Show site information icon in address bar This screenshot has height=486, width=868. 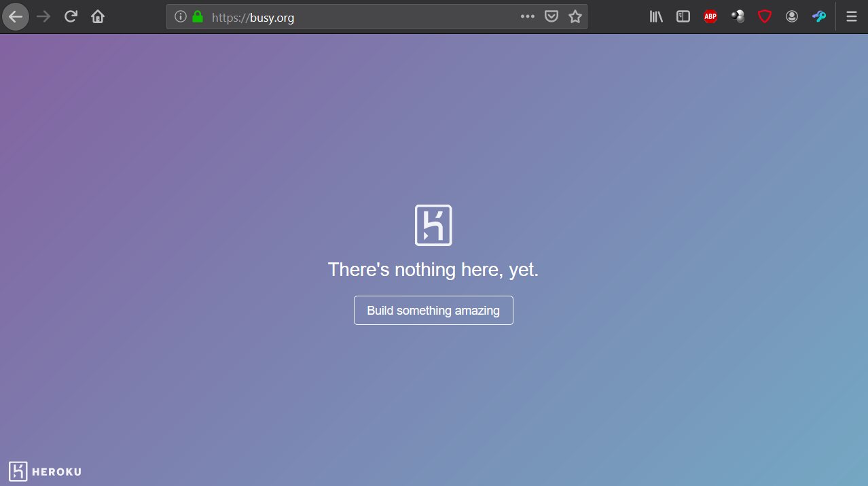[180, 16]
